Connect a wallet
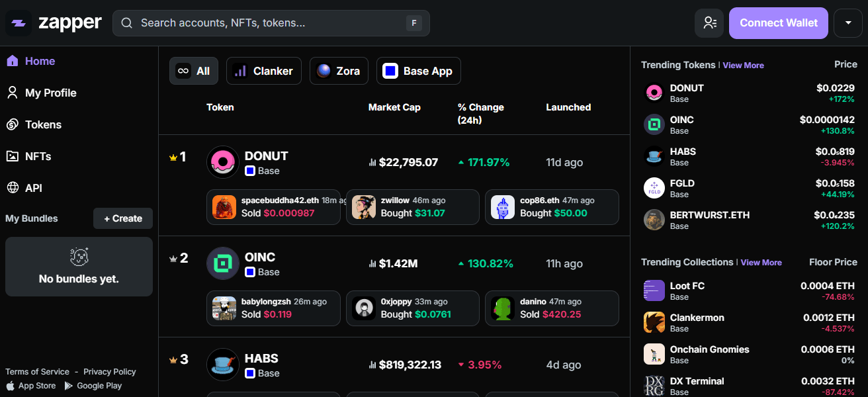The image size is (868, 397). [x=779, y=23]
